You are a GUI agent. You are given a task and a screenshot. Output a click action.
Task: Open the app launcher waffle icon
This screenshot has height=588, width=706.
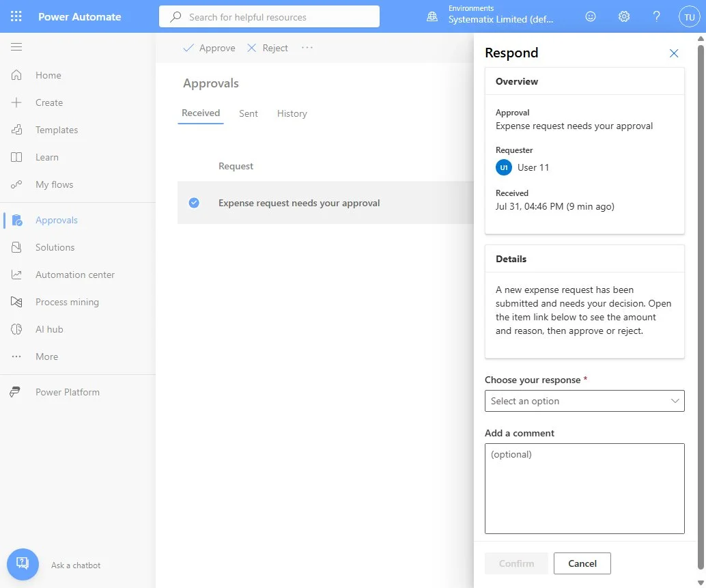tap(16, 16)
